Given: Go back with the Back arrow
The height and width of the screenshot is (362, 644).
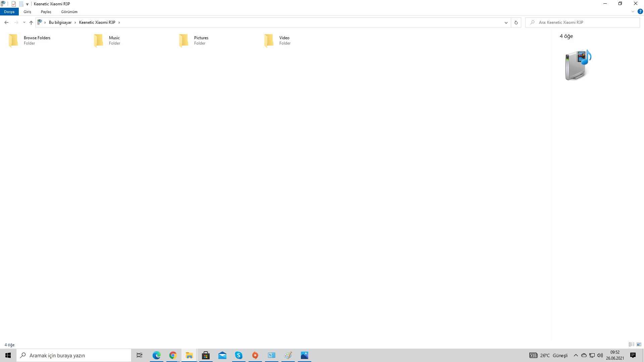Looking at the screenshot, I should (6, 22).
